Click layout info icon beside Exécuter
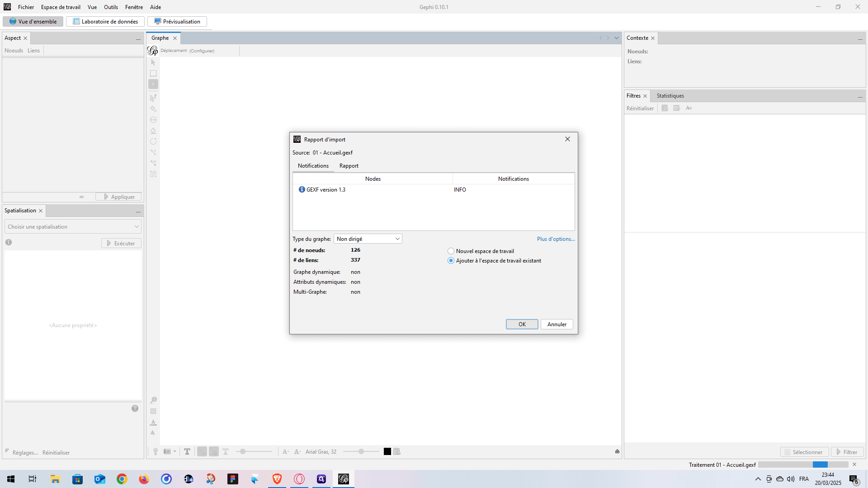 tap(9, 242)
